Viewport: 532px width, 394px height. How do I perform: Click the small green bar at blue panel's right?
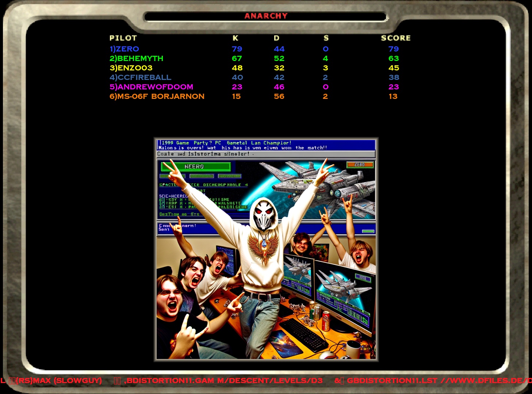pyautogui.click(x=368, y=231)
